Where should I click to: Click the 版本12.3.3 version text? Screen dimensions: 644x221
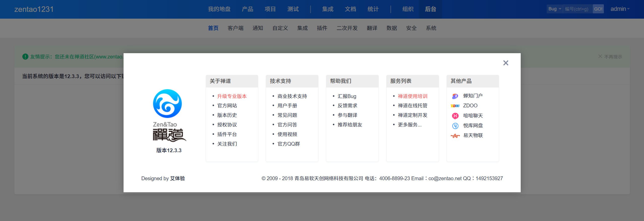[169, 150]
